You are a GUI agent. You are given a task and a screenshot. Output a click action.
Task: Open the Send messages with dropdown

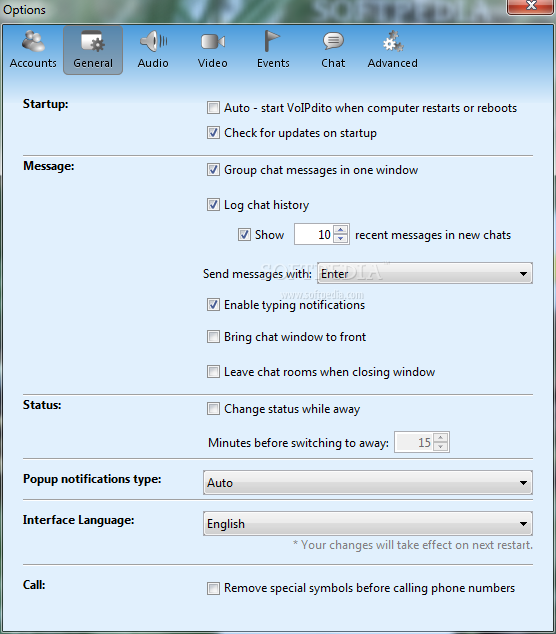pos(425,274)
